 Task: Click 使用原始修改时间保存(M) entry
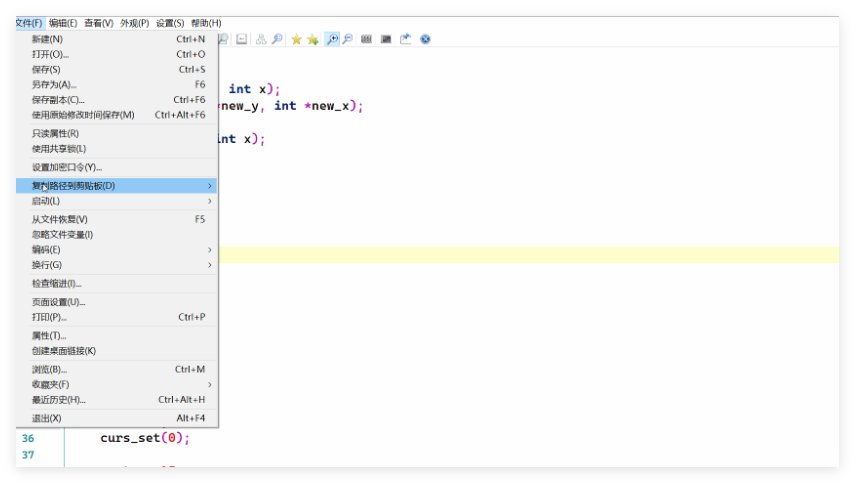117,115
